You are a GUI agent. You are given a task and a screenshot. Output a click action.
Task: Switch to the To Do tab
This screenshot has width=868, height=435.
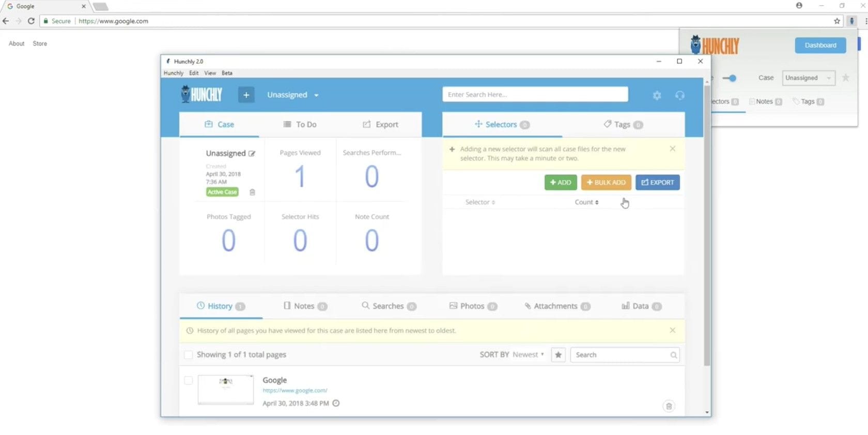tap(300, 125)
